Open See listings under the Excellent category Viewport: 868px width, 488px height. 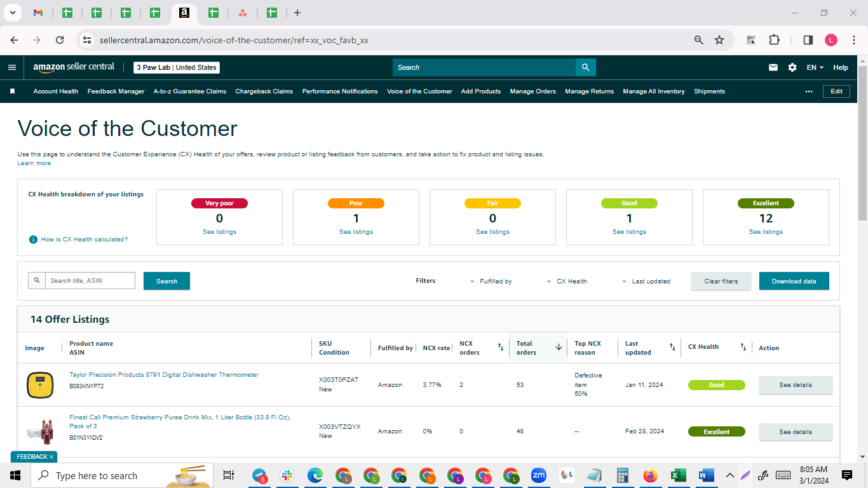(766, 232)
